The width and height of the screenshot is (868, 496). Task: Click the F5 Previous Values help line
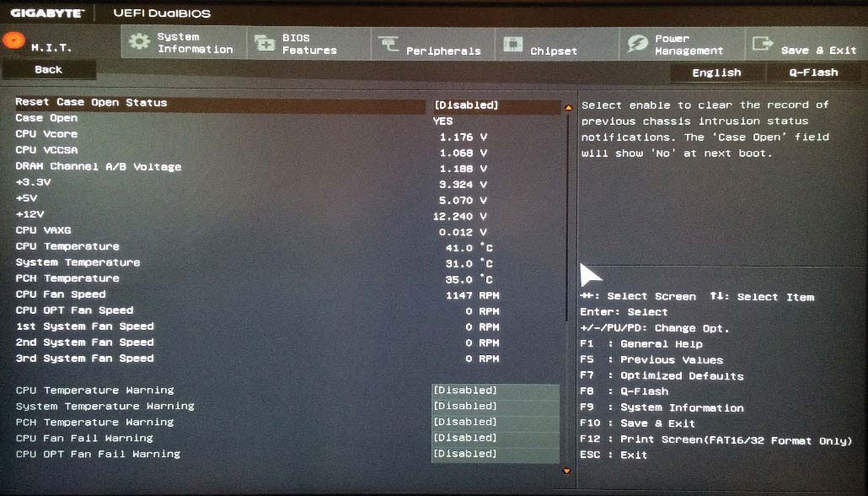[x=651, y=359]
